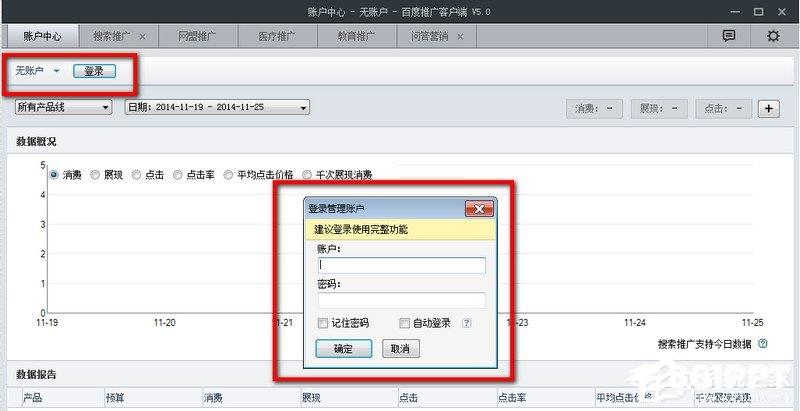Open the settings gear icon
This screenshot has width=800, height=411.
pyautogui.click(x=773, y=36)
